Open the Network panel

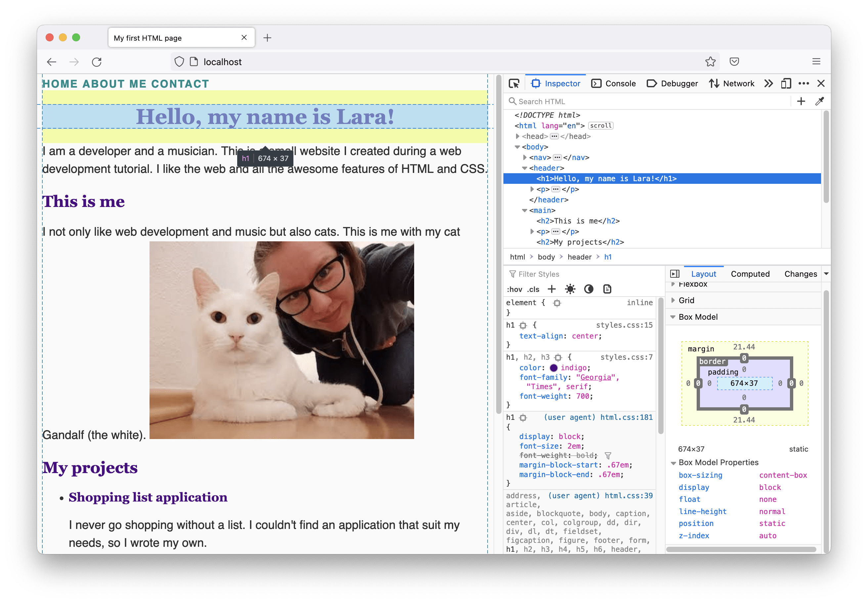tap(739, 83)
